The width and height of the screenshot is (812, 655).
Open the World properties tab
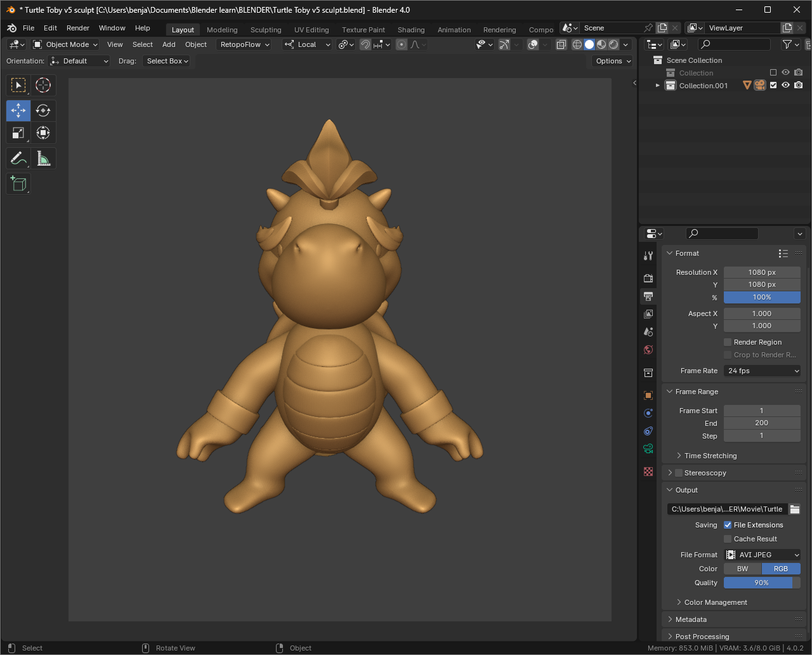click(648, 349)
